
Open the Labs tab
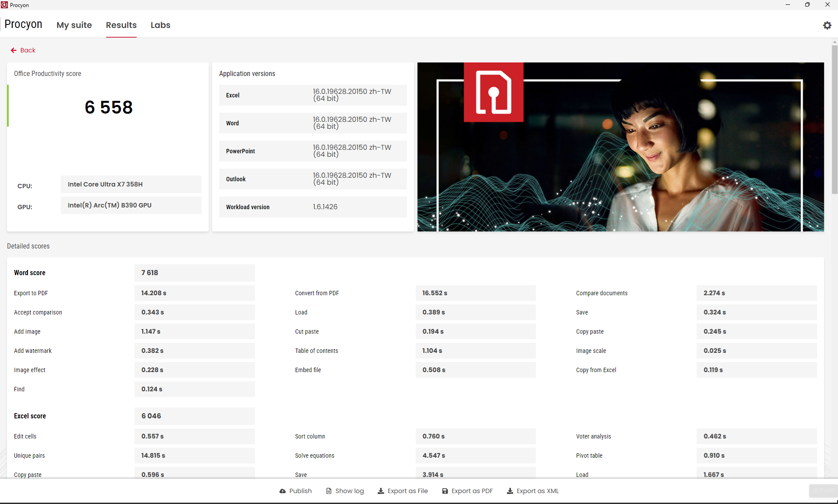(160, 25)
